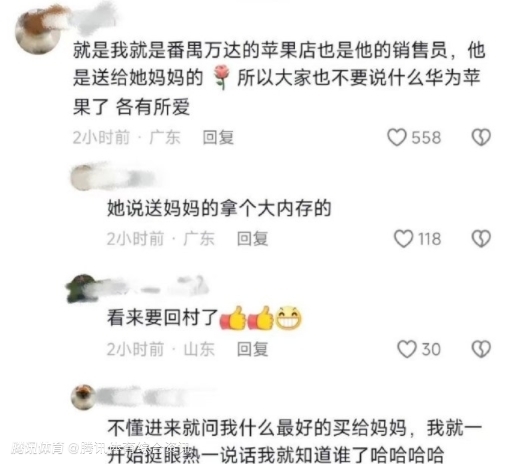Dislike the comment with 558 likes
The height and width of the screenshot is (464, 515).
tap(481, 137)
